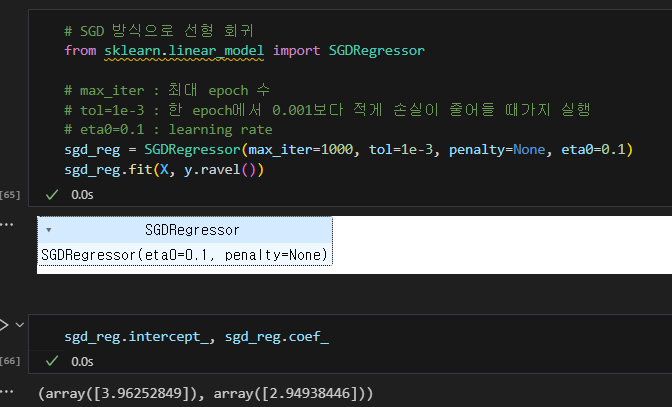Screen dimensions: 672x407
Task: Click the '# SGD 방식으로 선형 회귀' comment
Action: [x=159, y=31]
